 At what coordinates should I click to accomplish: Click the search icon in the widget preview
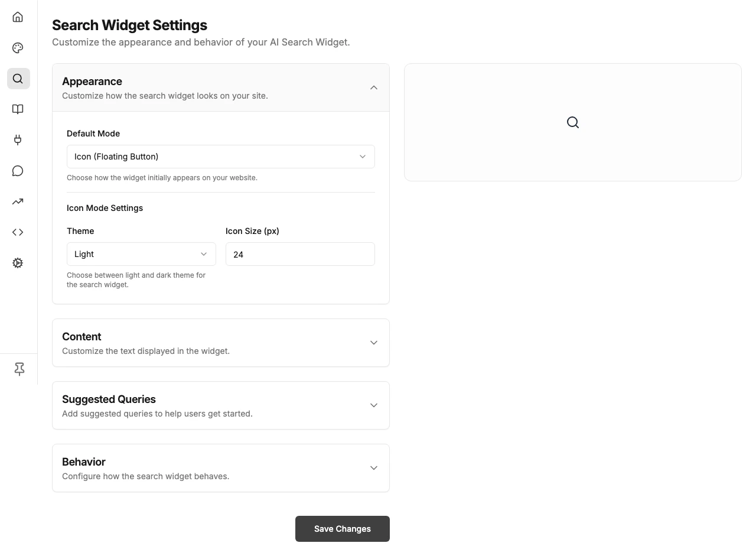[x=572, y=122]
